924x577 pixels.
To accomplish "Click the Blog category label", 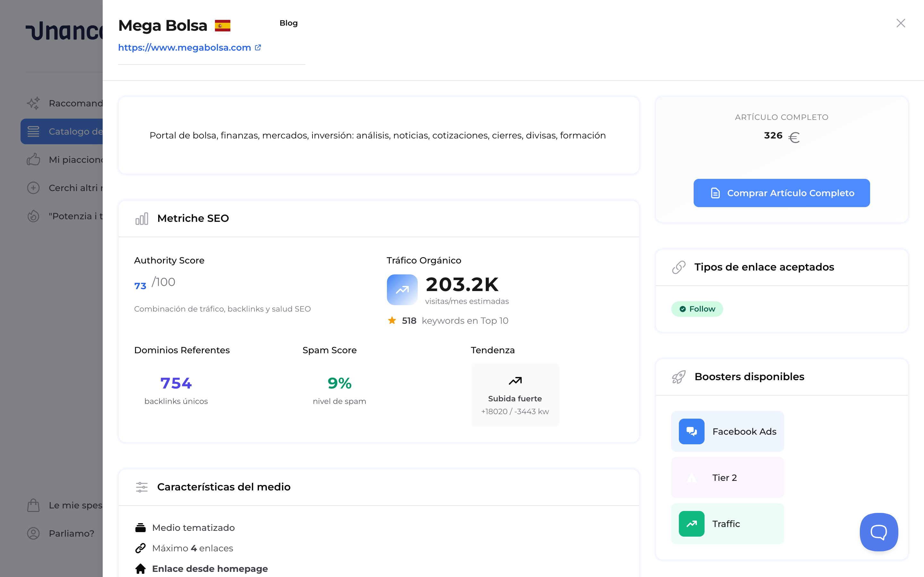I will tap(288, 23).
